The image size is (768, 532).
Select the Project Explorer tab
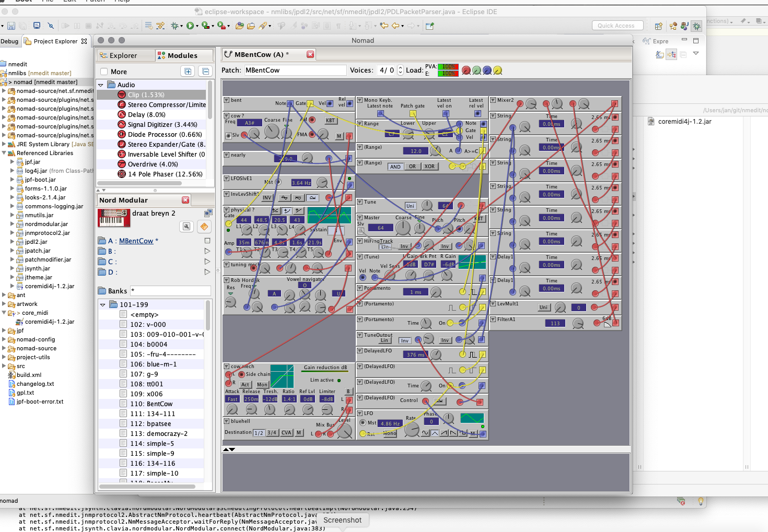coord(55,41)
